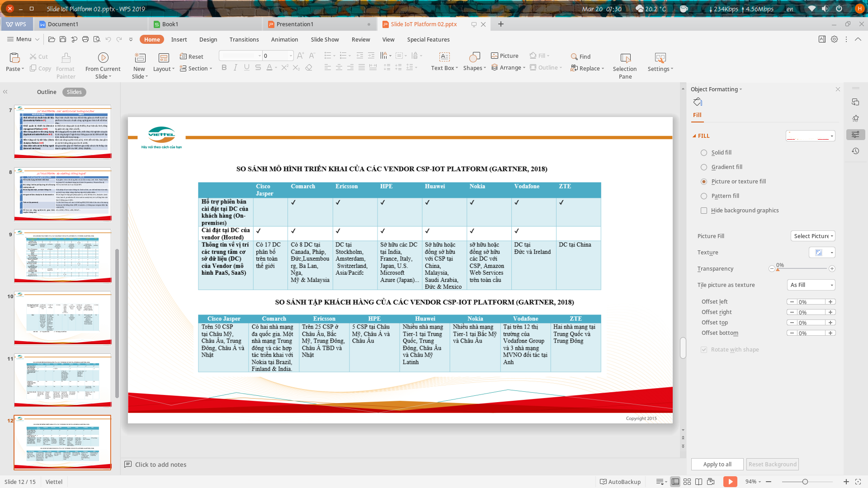Image resolution: width=868 pixels, height=488 pixels.
Task: Open the Replace dropdown
Action: click(587, 69)
